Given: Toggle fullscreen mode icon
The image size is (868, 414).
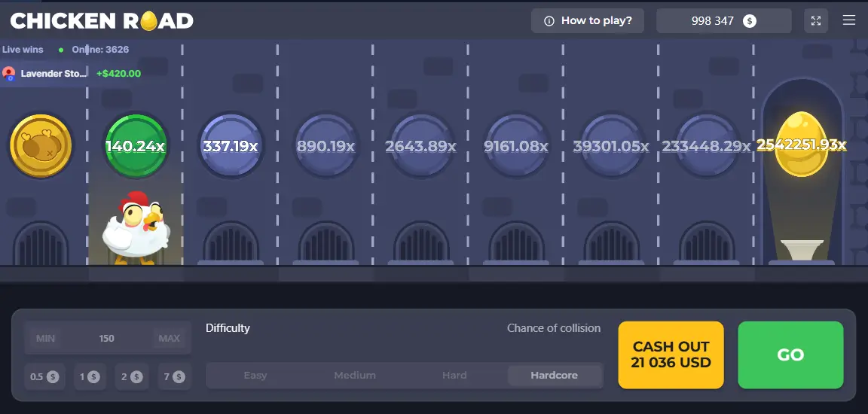Looking at the screenshot, I should pos(816,21).
